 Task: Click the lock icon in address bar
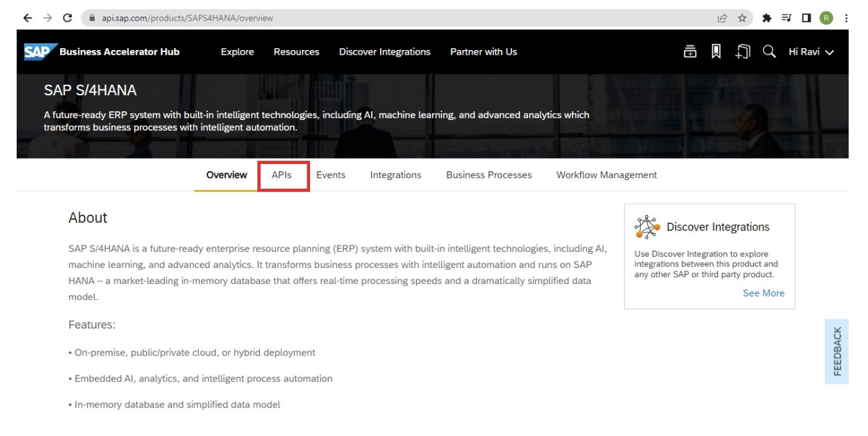[93, 19]
